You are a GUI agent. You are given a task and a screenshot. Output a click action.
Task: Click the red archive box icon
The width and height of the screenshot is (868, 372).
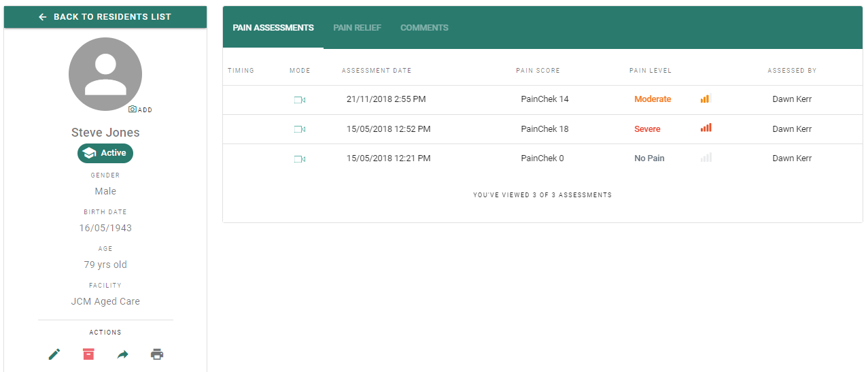pyautogui.click(x=88, y=354)
